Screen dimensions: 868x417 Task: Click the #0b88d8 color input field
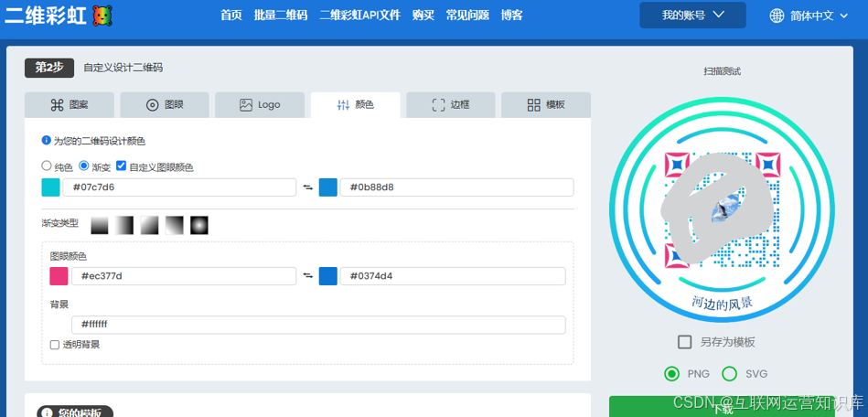(x=457, y=187)
